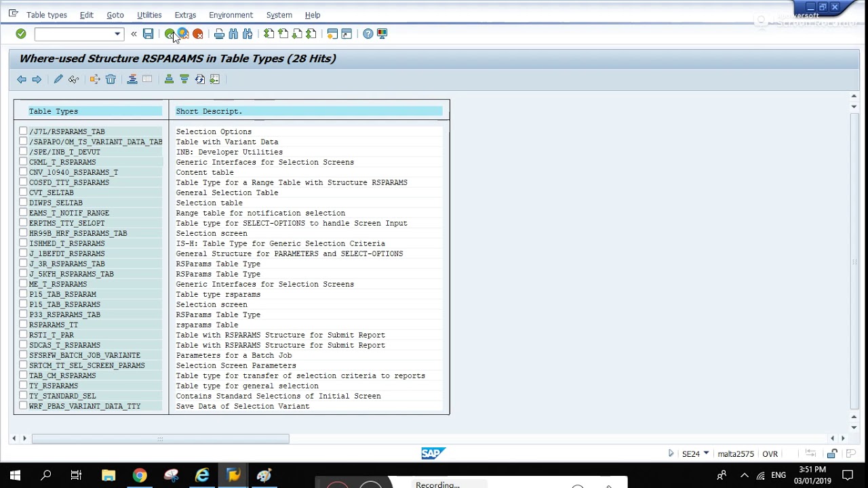Select the TAB_CM_RSPARAMS table type entry

(62, 375)
